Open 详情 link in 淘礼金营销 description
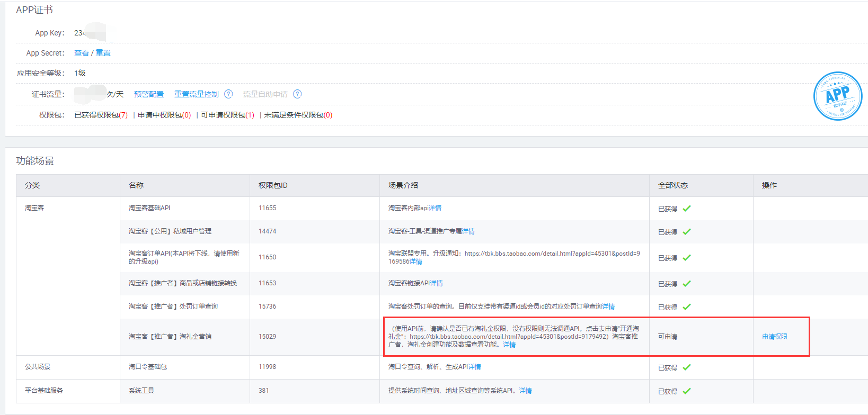The width and height of the screenshot is (868, 415). coord(509,345)
